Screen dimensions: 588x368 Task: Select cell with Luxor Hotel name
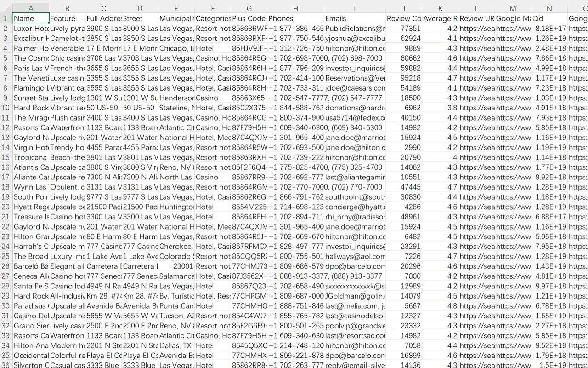(31, 28)
